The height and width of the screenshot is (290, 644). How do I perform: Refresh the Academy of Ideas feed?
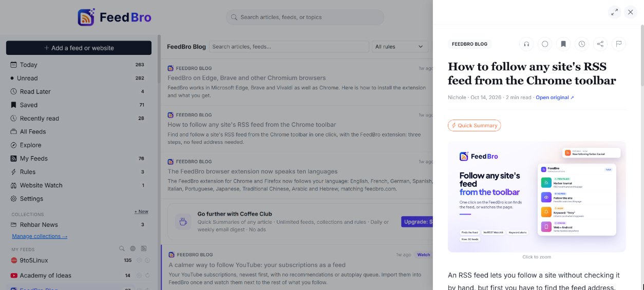click(147, 275)
